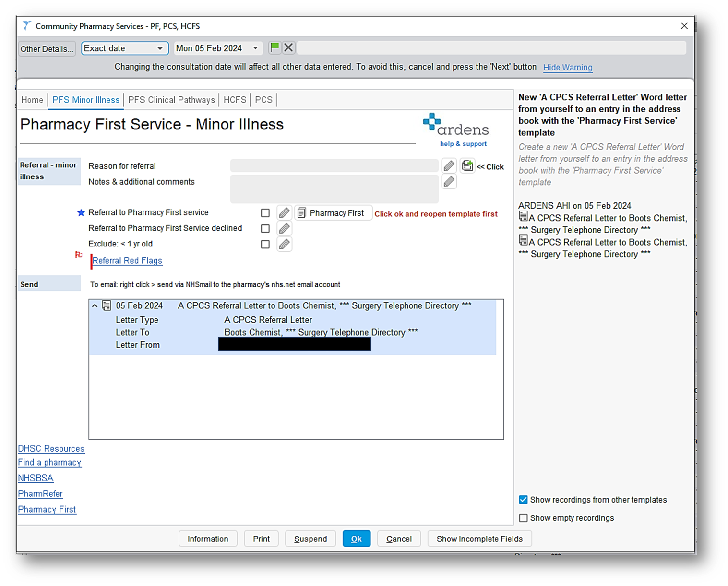Click the Ardens help & support logo
Viewport: 728px width, 586px height.
tap(455, 130)
